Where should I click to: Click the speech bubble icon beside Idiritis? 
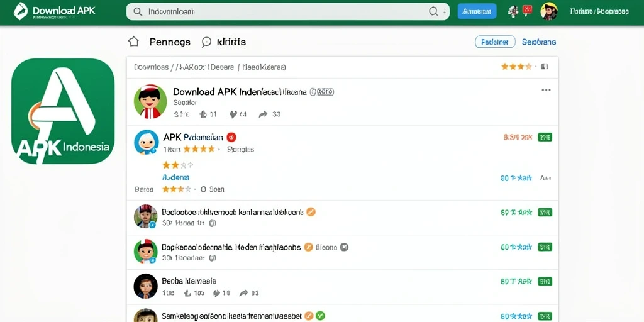point(206,42)
